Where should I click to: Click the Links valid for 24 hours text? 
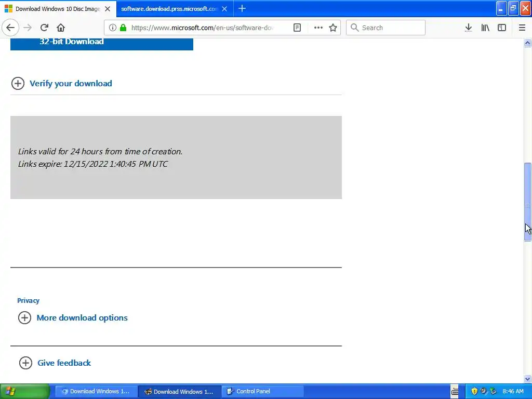[x=100, y=152]
